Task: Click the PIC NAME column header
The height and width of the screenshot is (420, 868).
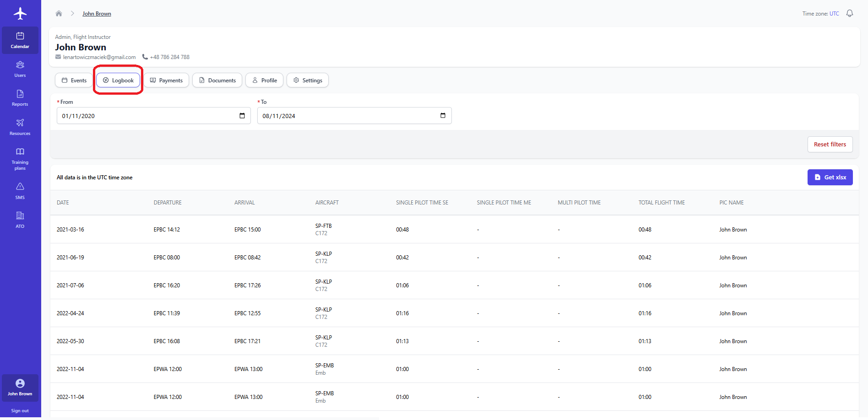Action: click(732, 203)
